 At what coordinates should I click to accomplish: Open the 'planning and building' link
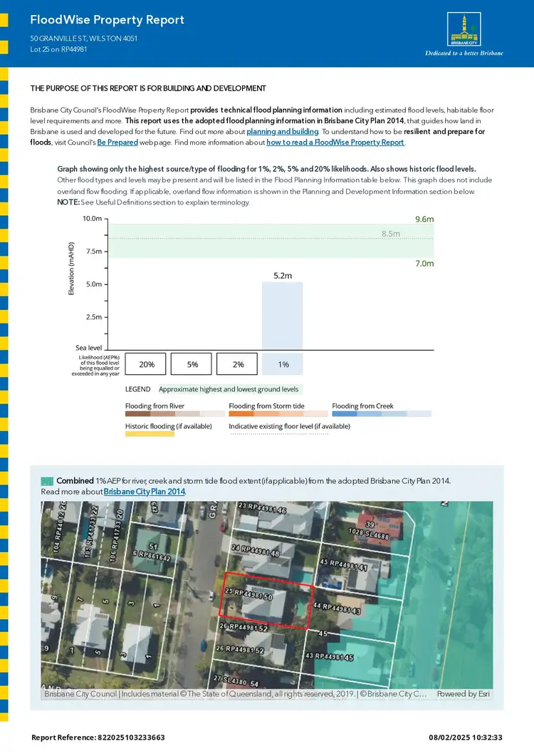point(282,132)
